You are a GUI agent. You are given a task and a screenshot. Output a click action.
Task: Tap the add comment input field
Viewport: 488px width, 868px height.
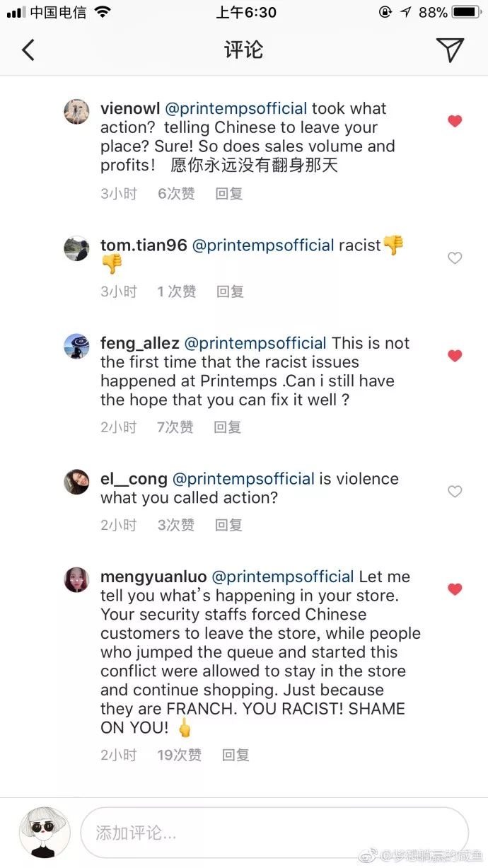274,833
